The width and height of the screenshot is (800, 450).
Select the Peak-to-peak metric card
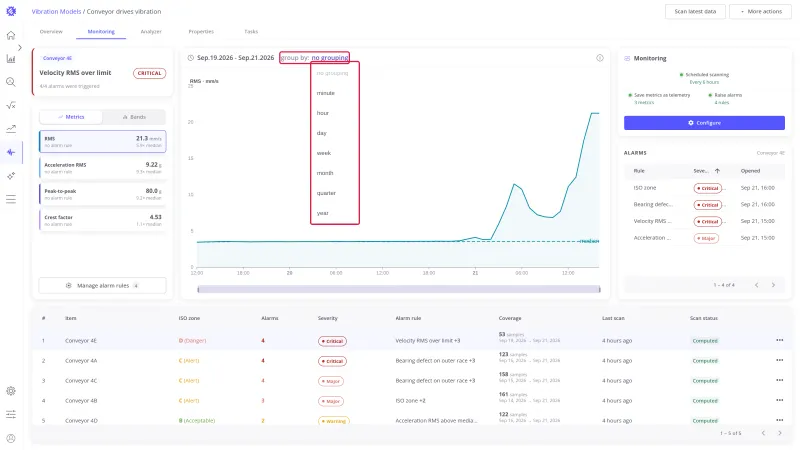coord(103,194)
